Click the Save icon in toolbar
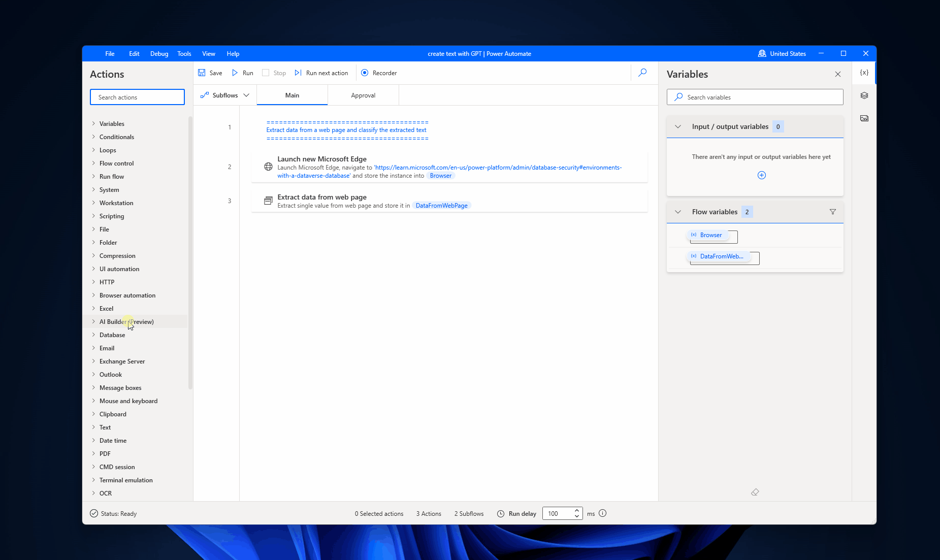This screenshot has width=940, height=560. click(x=202, y=73)
